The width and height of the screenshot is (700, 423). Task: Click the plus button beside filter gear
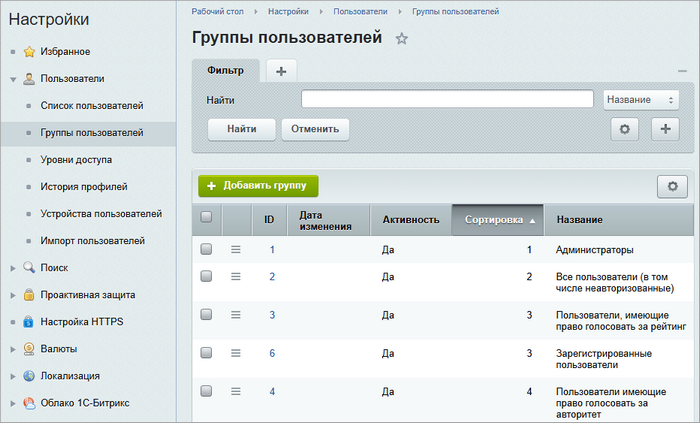(x=665, y=129)
